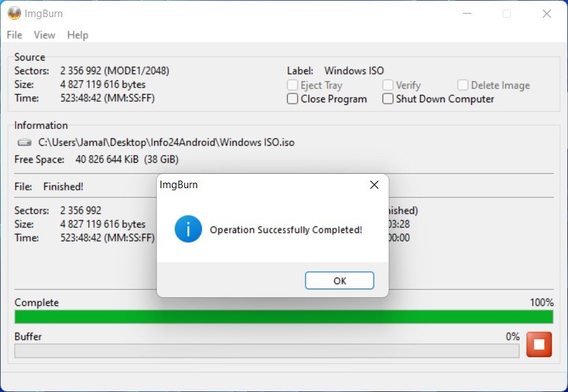Click lower Sectors value 2 356 992
The width and height of the screenshot is (568, 392).
(80, 211)
